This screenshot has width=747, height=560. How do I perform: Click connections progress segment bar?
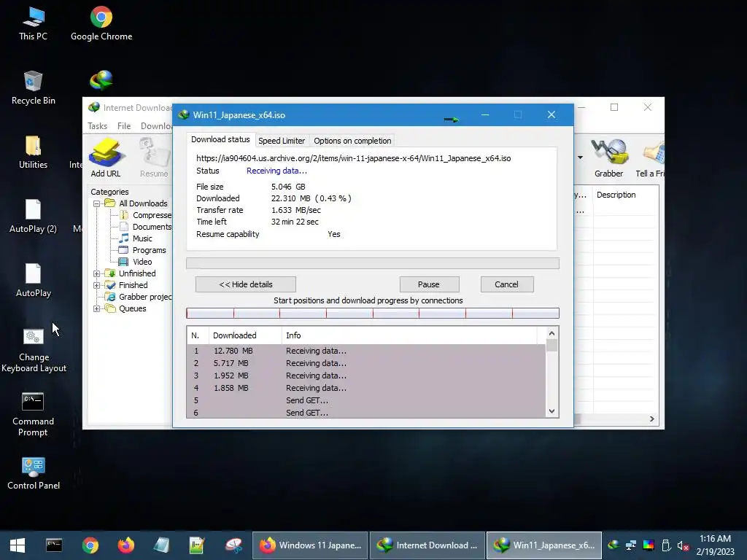point(373,313)
